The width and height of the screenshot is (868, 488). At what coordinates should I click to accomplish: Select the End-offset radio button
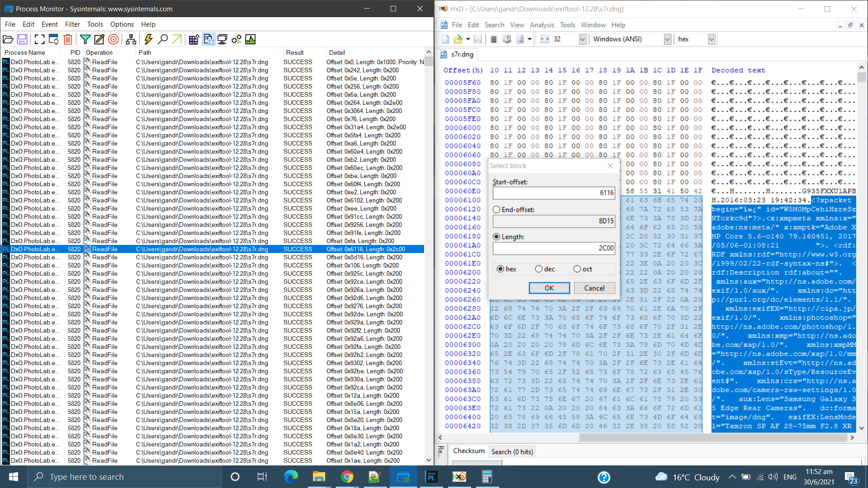click(x=496, y=210)
